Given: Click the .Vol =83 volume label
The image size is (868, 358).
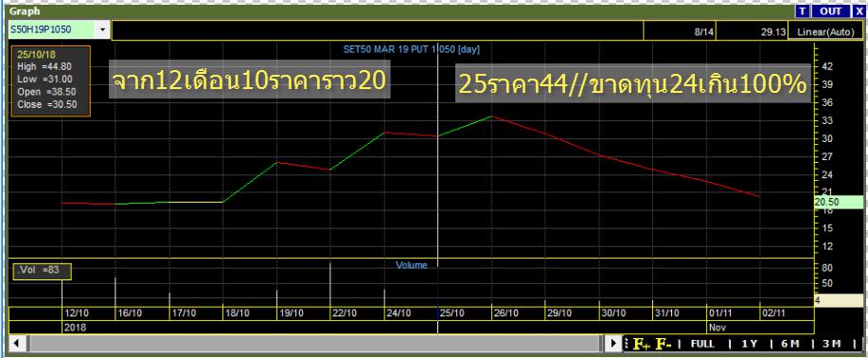Looking at the screenshot, I should pyautogui.click(x=42, y=271).
